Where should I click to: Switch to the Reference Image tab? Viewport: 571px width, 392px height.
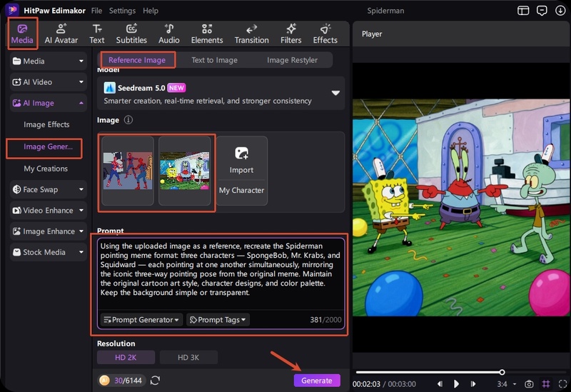(137, 60)
